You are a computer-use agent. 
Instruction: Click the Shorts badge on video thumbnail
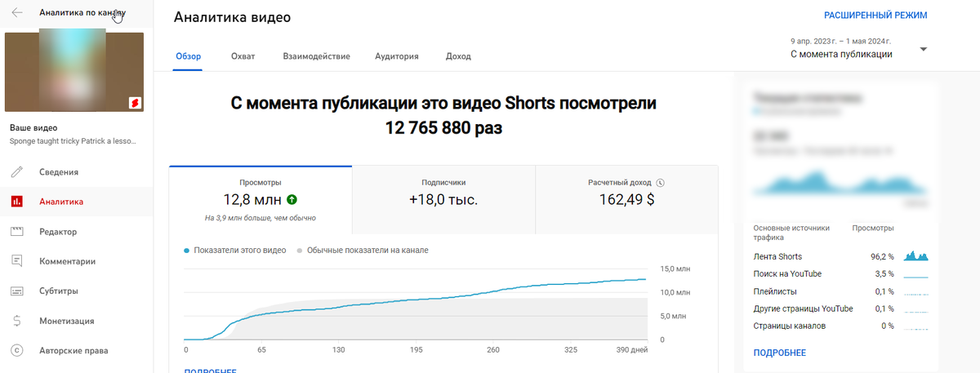(x=134, y=103)
